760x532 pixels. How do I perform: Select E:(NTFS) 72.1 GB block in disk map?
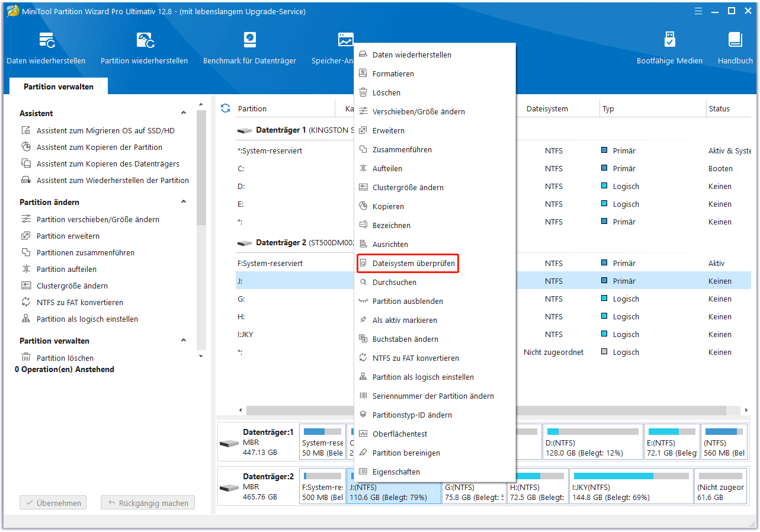tap(672, 442)
